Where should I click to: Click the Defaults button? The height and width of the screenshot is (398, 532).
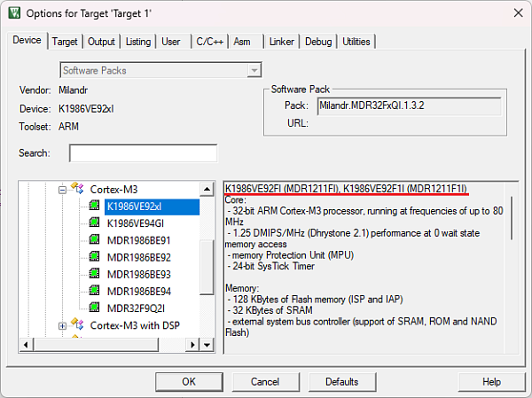tap(341, 381)
